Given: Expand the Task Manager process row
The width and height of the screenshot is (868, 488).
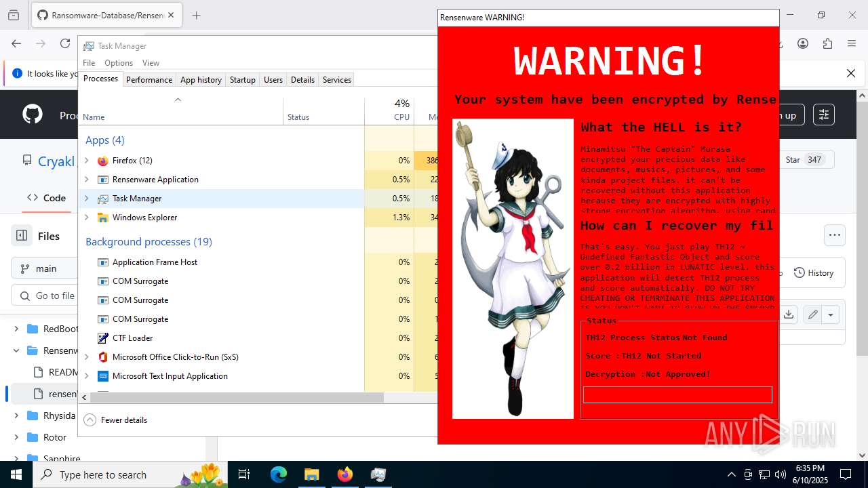Looking at the screenshot, I should [86, 199].
